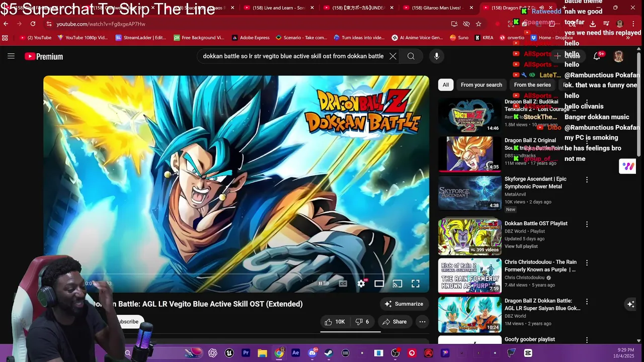This screenshot has height=362, width=644.
Task: Open the Dokkan Battle OST Playlist thumbnail
Action: click(470, 236)
